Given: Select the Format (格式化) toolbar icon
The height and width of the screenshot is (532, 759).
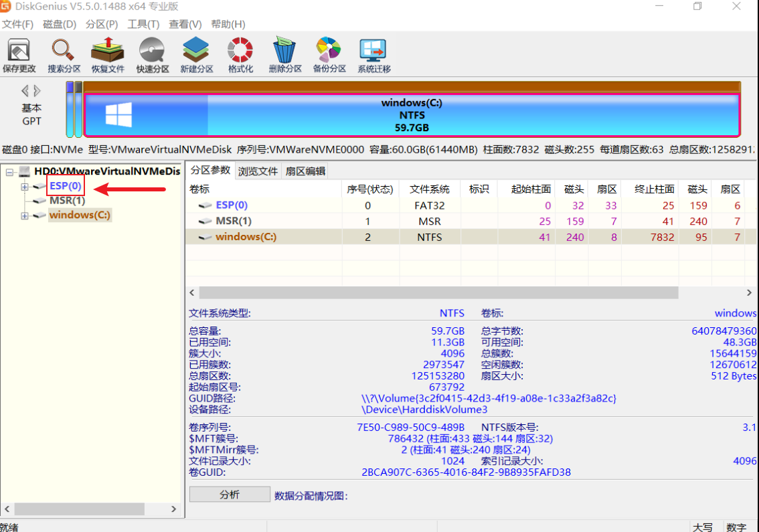Looking at the screenshot, I should (240, 55).
